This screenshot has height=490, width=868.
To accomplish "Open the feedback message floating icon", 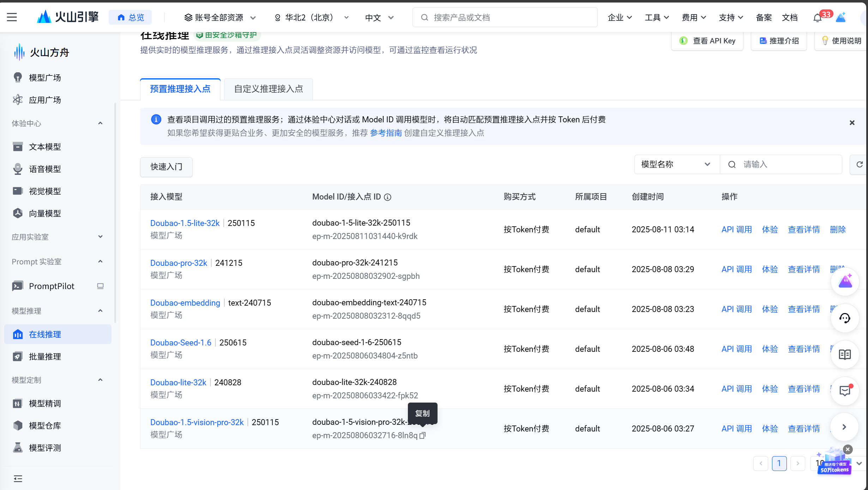I will (845, 391).
